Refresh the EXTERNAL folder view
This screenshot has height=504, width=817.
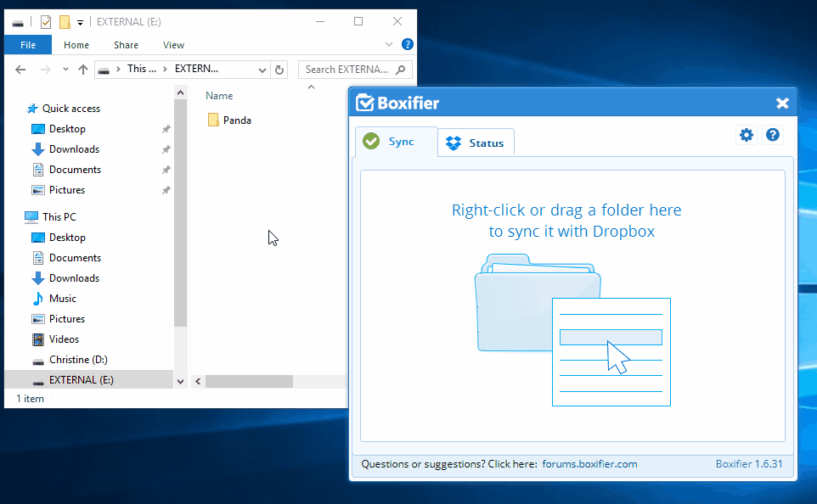[x=279, y=70]
